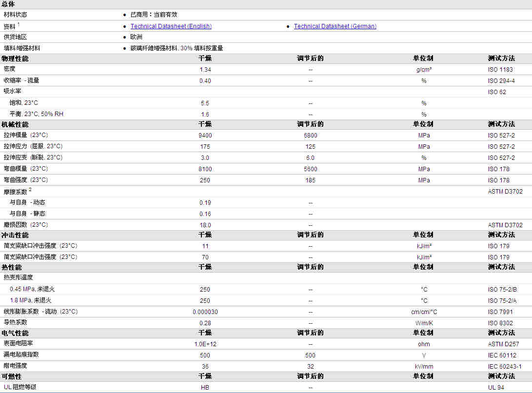Select test method 'ISO 7991'
Viewport: 532px width, 393px height.
(500, 312)
